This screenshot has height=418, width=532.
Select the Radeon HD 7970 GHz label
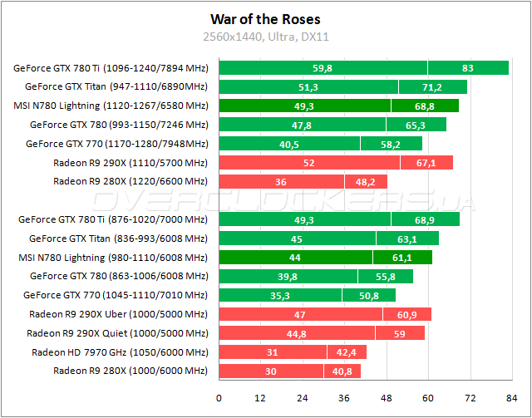(120, 352)
